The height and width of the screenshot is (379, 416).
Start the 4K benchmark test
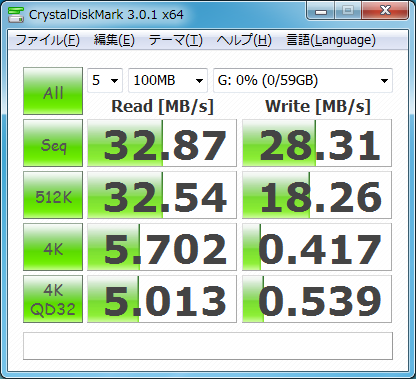53,247
